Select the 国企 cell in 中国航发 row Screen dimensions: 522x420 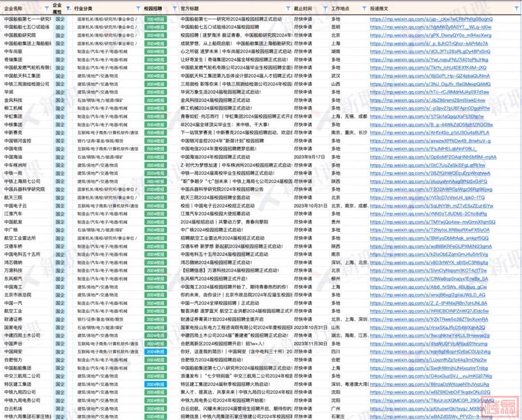tap(60, 222)
